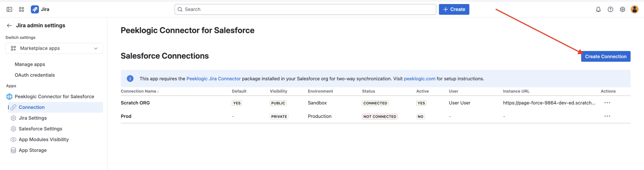Viewport: 644px width, 170px height.
Task: Click the PRIVATE visibility badge
Action: click(279, 117)
